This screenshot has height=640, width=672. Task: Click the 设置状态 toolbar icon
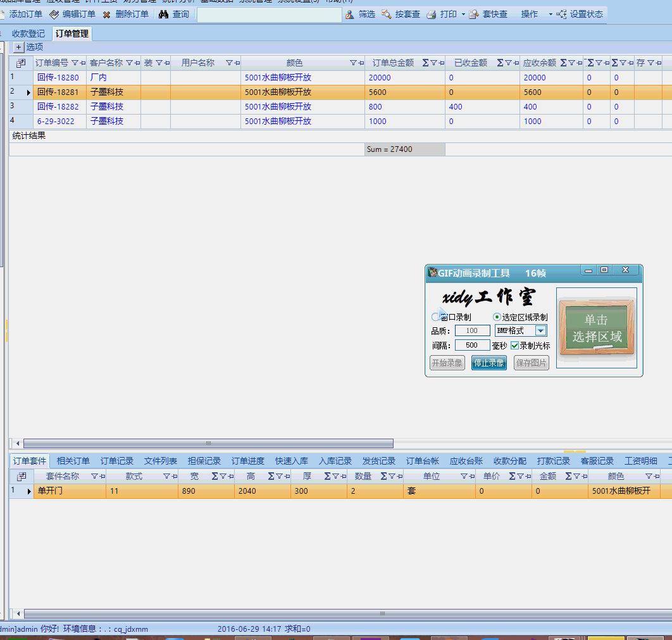coord(561,14)
